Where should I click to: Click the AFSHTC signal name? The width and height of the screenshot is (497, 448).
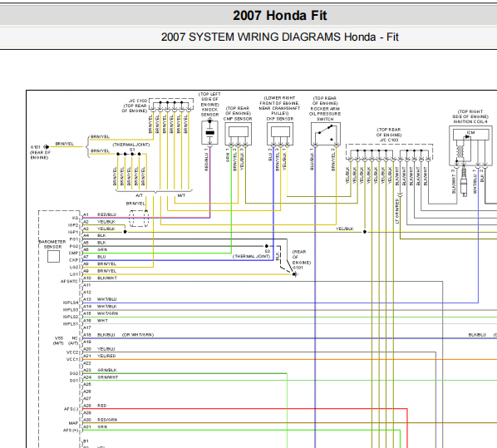pyautogui.click(x=69, y=282)
